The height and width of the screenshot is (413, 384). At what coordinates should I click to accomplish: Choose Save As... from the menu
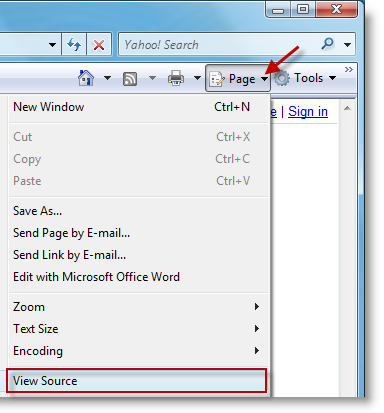pos(138,211)
